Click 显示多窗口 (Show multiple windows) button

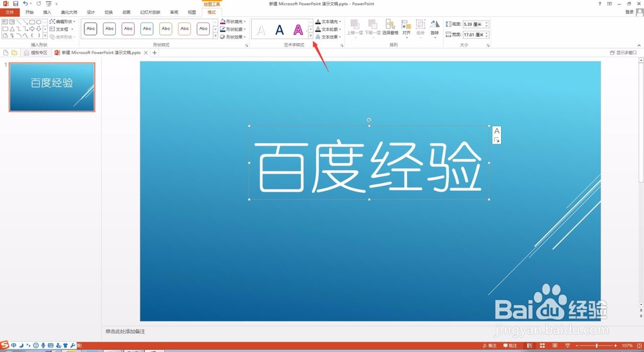[623, 53]
